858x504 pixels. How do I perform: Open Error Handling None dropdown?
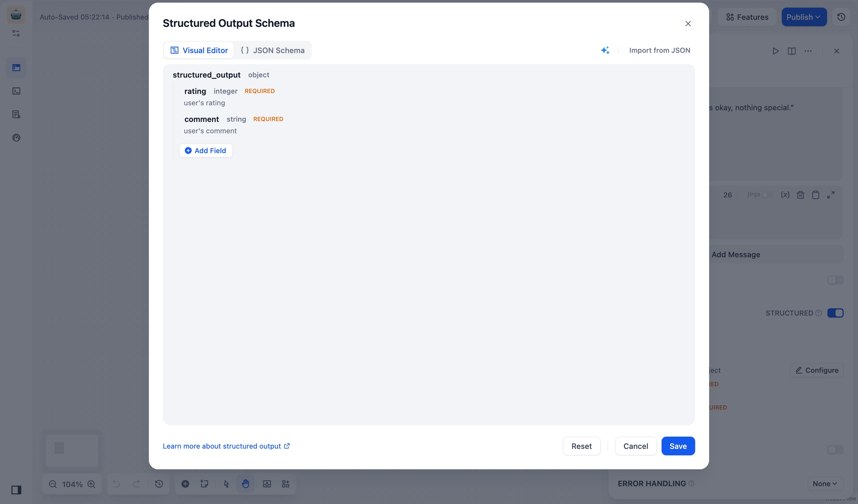coord(825,484)
